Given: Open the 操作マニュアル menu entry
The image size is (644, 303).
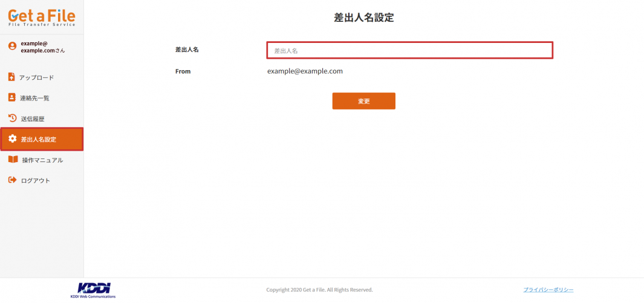Looking at the screenshot, I should point(42,160).
